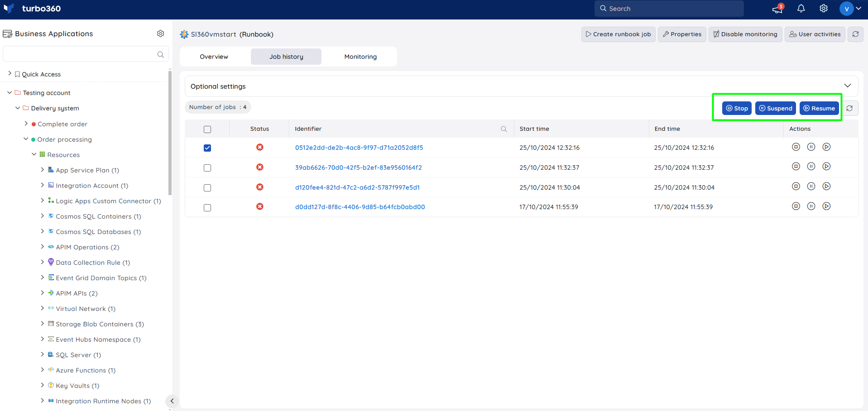The width and height of the screenshot is (868, 411).
Task: Open User activities
Action: tap(815, 34)
